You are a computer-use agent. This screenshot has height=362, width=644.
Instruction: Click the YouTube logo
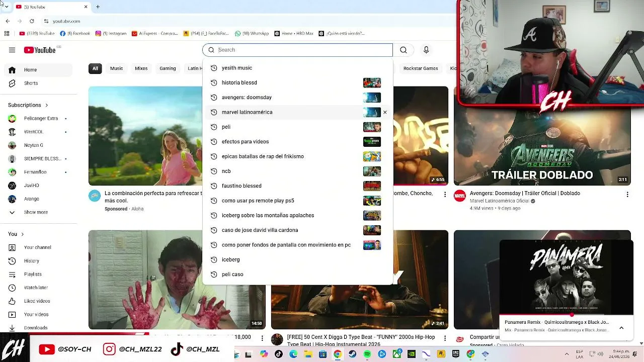(x=39, y=50)
